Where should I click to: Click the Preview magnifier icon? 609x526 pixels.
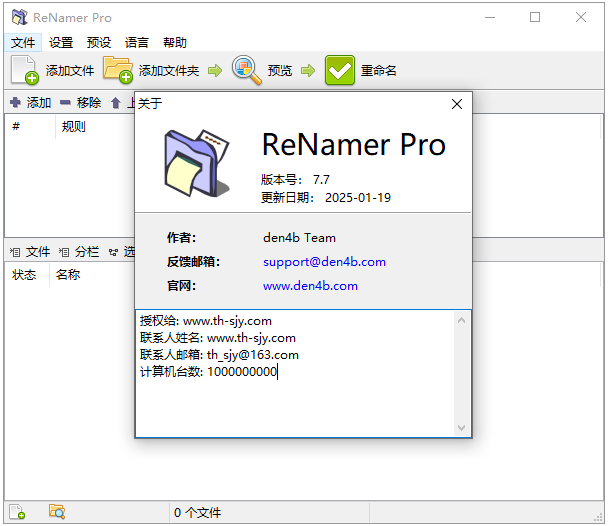247,70
